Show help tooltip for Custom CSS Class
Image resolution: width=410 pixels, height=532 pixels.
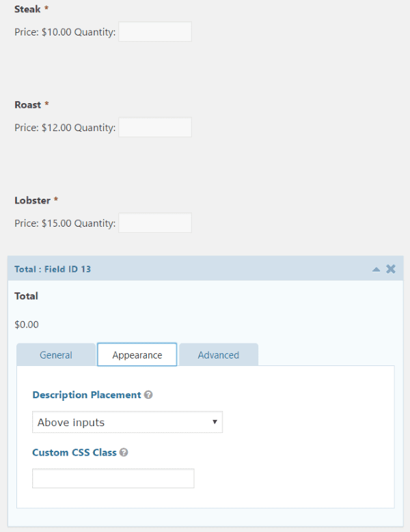coord(124,452)
